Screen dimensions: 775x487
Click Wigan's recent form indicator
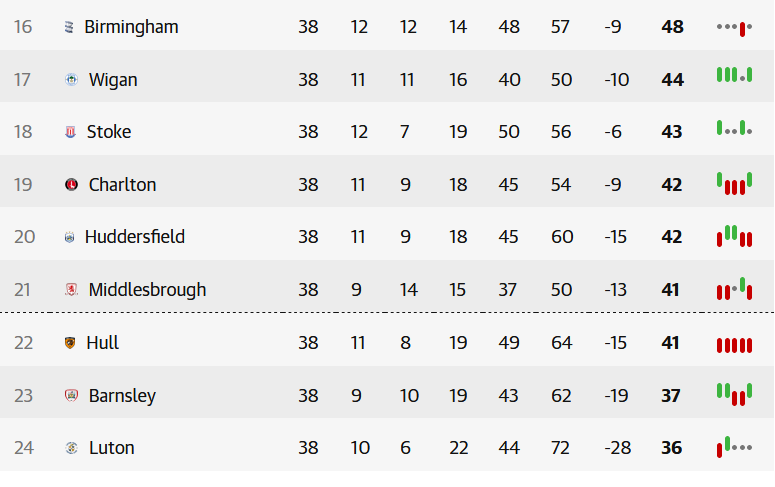tap(734, 75)
